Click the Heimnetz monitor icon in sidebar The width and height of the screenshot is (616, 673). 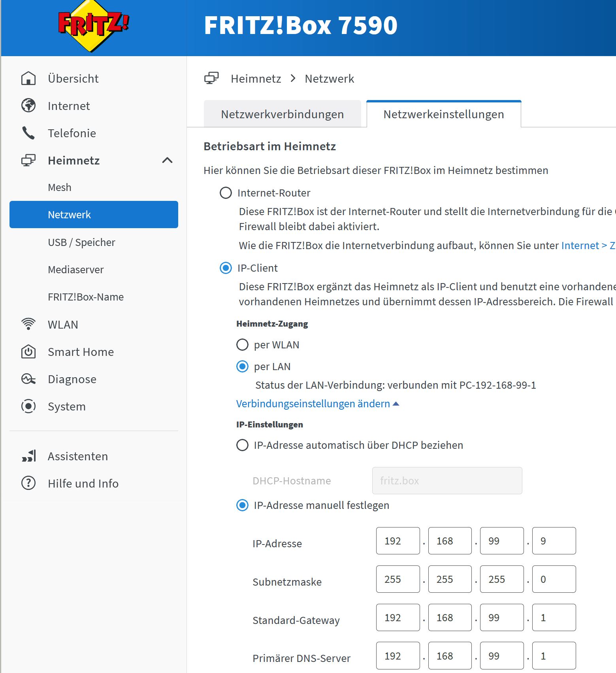pos(28,160)
